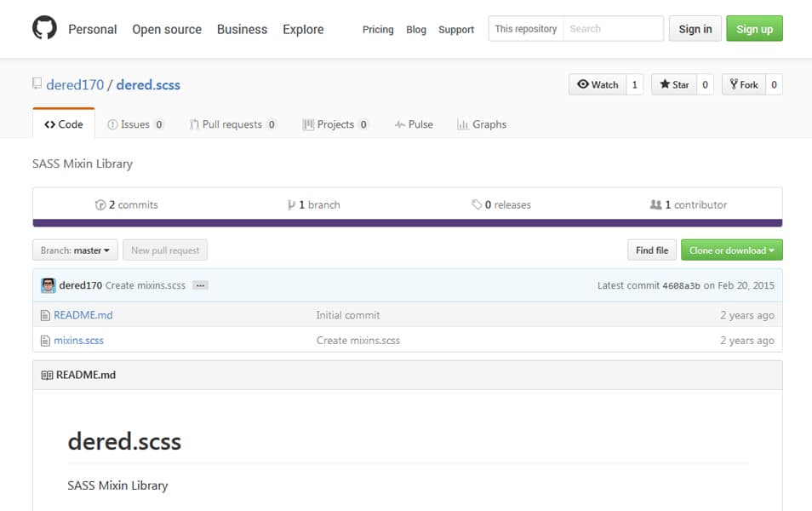Click the dered170 avatar image

(x=49, y=285)
